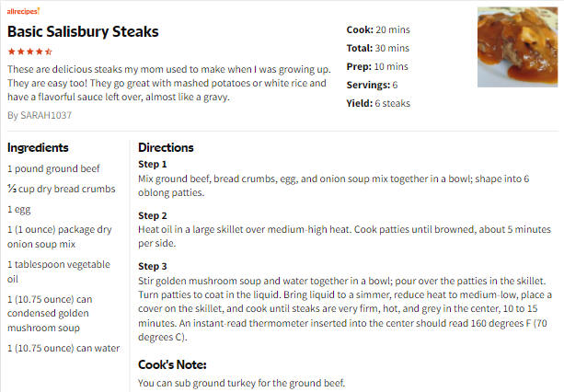Click the Basic Salisbury Steaks title
The image size is (564, 392).
point(83,31)
